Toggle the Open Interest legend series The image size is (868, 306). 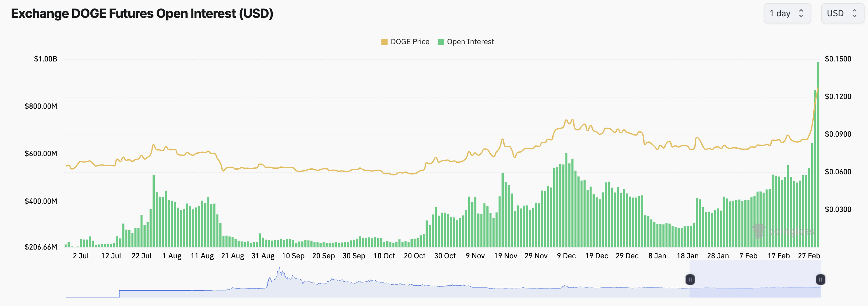(x=466, y=42)
